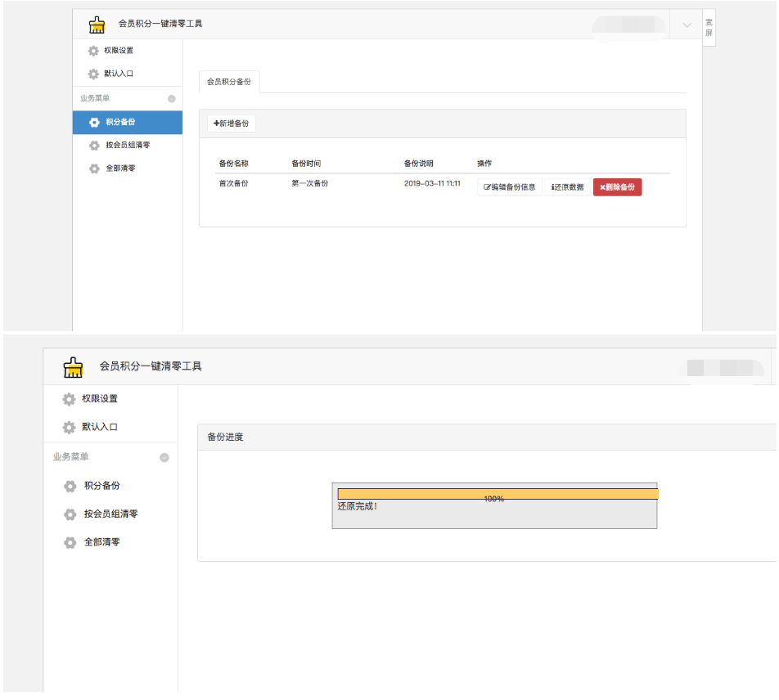Switch to 会员积分备份 tab
This screenshot has height=700, width=779.
[229, 82]
